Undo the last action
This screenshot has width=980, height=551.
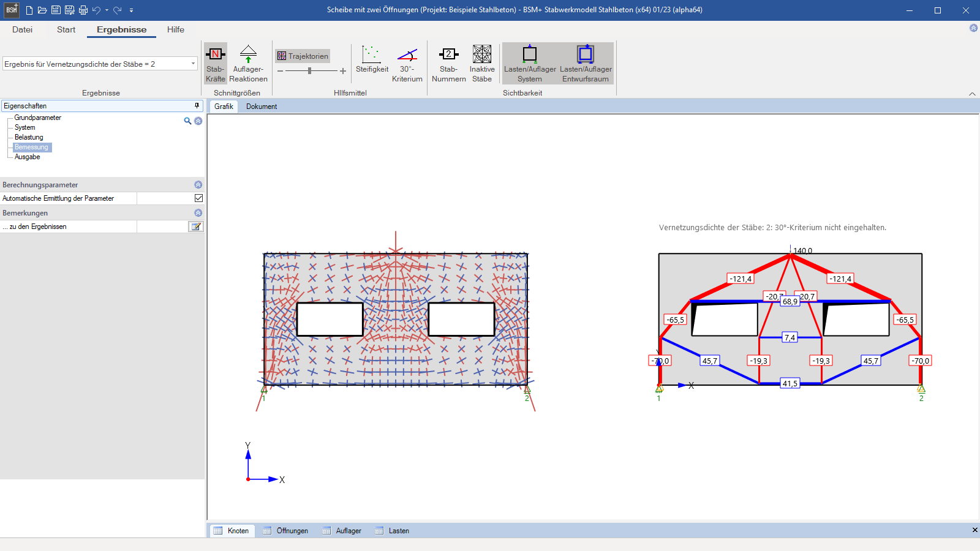[96, 10]
